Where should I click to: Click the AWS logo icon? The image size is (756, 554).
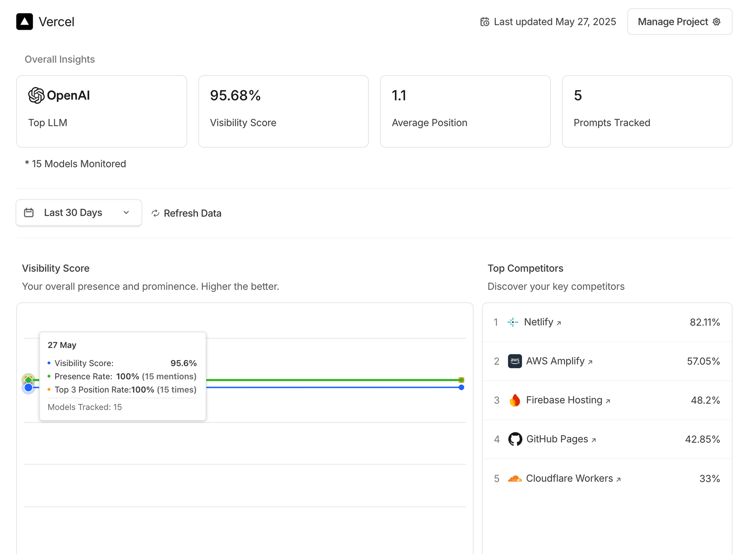[x=515, y=361]
